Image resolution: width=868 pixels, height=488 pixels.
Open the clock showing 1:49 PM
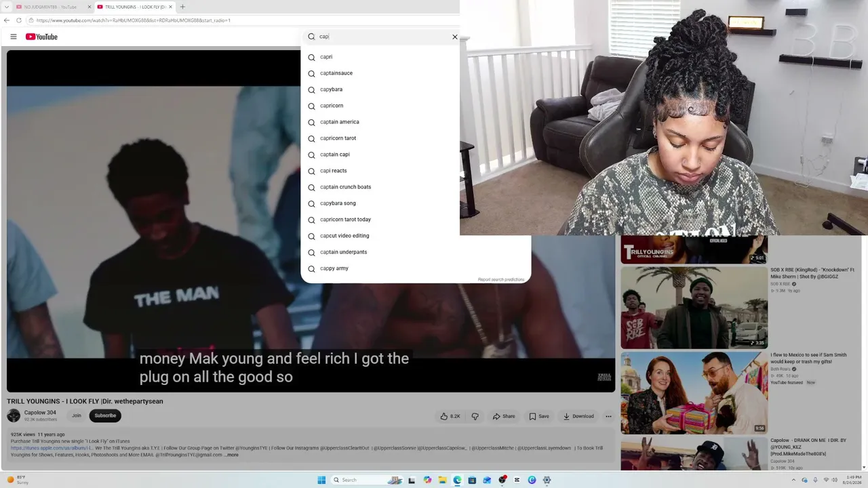[852, 480]
